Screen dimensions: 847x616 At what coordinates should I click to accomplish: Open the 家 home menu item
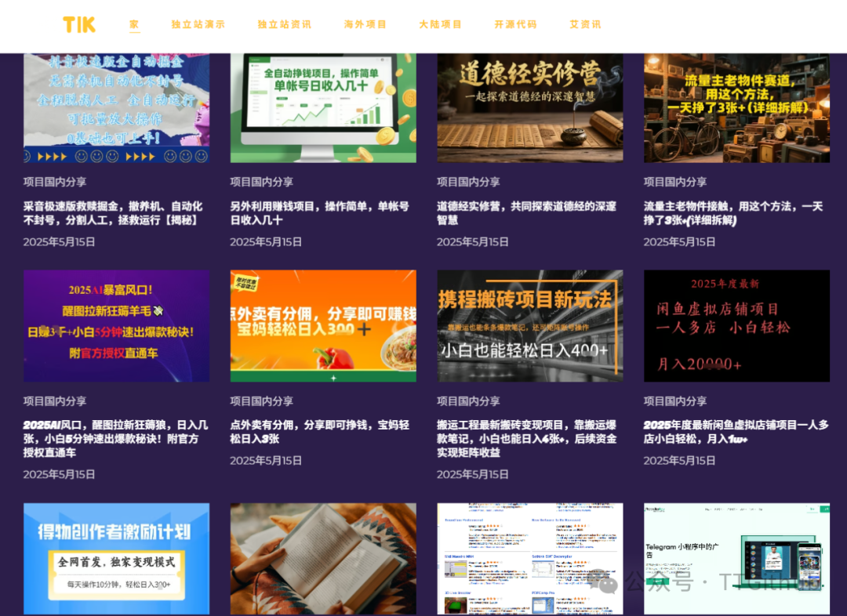133,24
